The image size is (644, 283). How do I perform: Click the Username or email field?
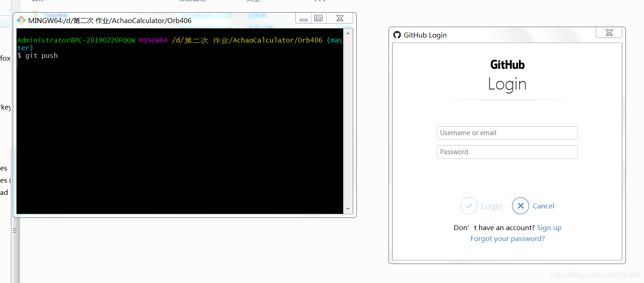point(507,133)
